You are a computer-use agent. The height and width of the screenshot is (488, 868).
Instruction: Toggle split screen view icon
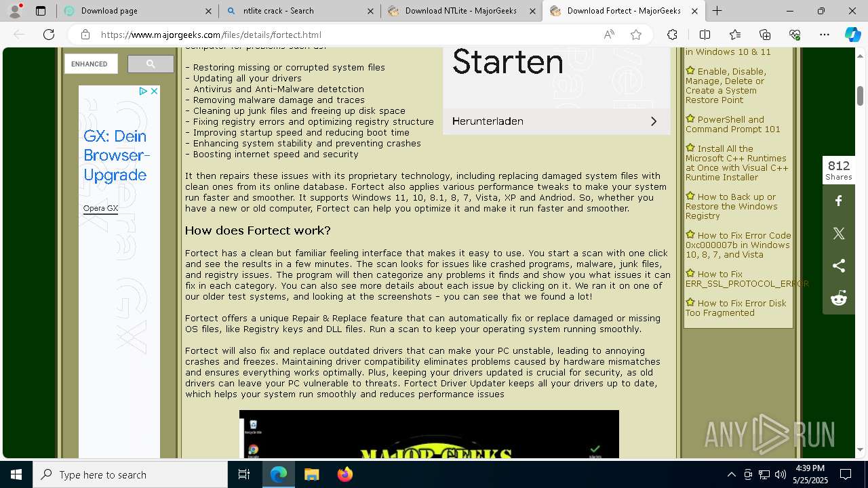coord(705,35)
